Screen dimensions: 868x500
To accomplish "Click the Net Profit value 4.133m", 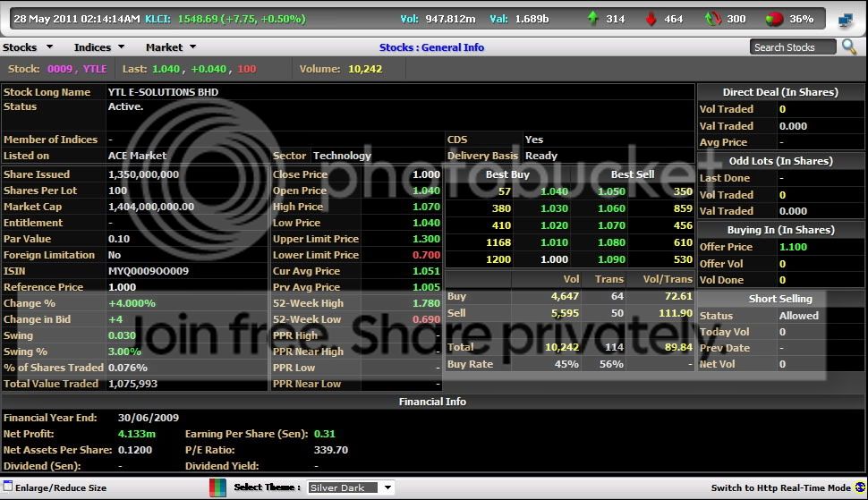I will click(x=137, y=434).
